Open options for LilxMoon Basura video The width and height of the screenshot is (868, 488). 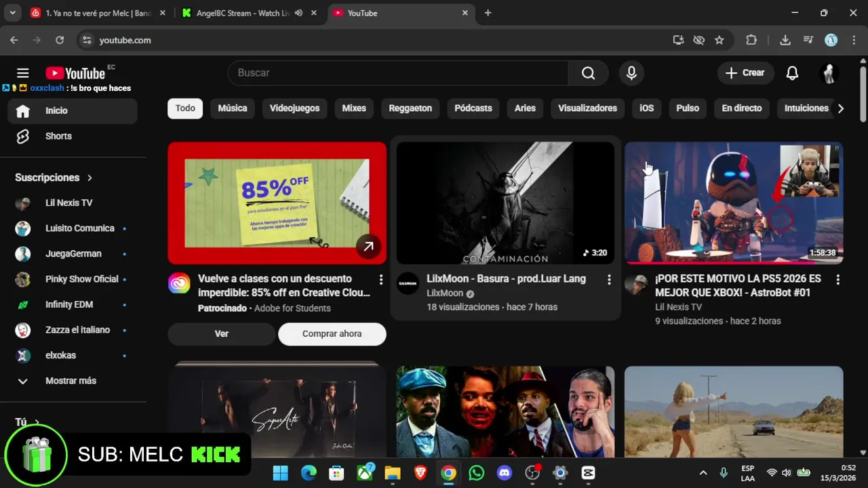click(x=609, y=279)
